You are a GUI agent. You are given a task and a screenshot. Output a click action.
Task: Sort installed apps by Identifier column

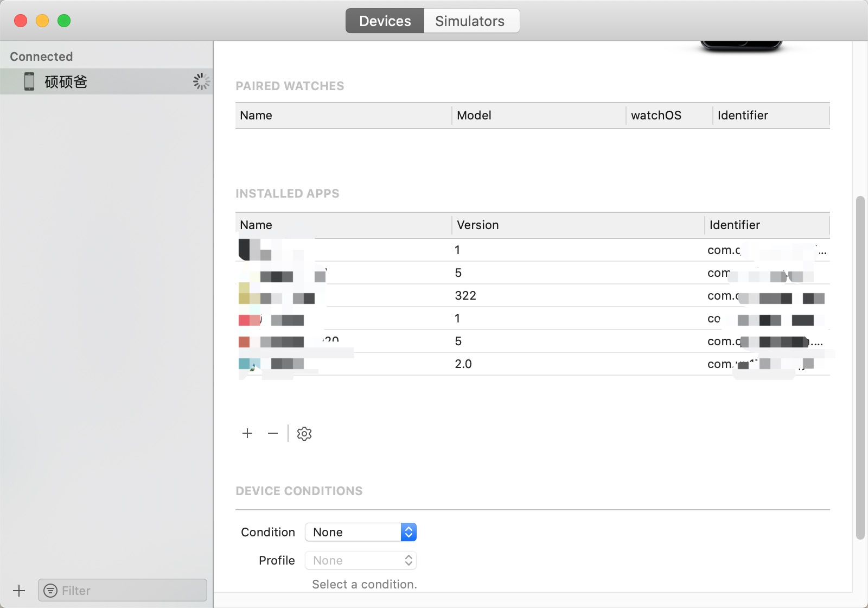(x=767, y=225)
